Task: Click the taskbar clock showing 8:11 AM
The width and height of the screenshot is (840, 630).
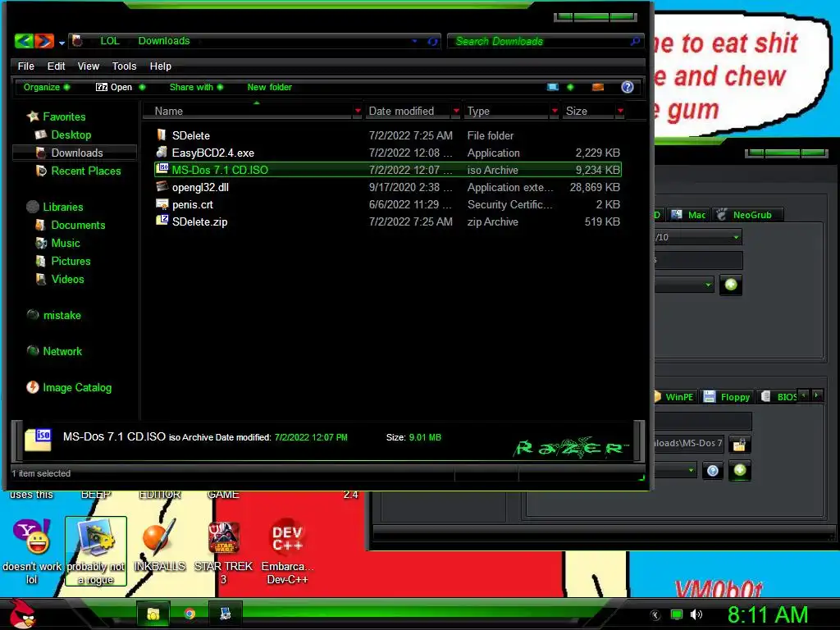Action: [x=768, y=614]
